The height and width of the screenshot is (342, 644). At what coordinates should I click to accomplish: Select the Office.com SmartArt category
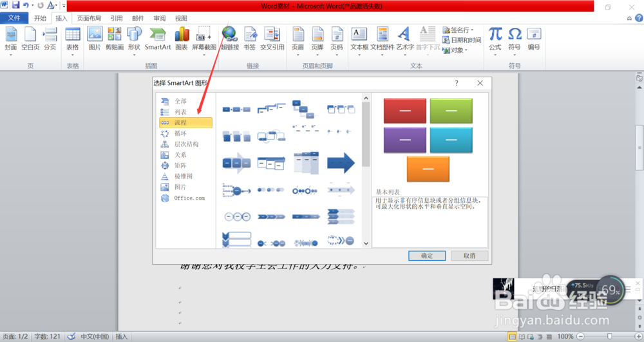[185, 198]
